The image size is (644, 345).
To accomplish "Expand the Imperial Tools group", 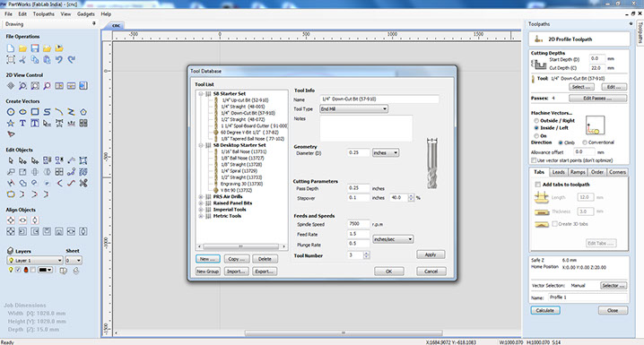I will (x=201, y=210).
